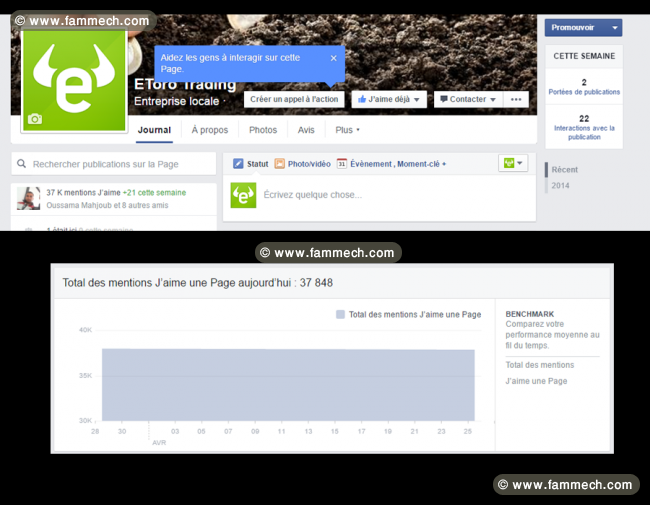This screenshot has height=505, width=650.
Task: Open the Contacter dropdown
Action: pyautogui.click(x=468, y=100)
